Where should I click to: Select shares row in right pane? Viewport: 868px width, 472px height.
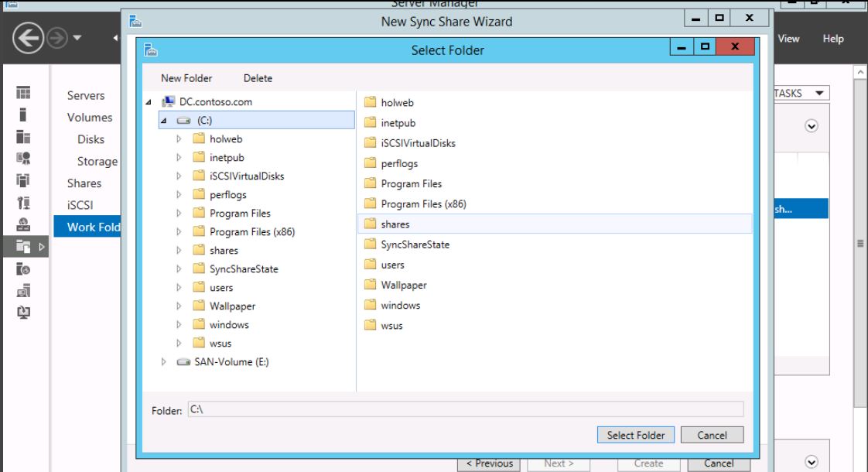pyautogui.click(x=555, y=224)
